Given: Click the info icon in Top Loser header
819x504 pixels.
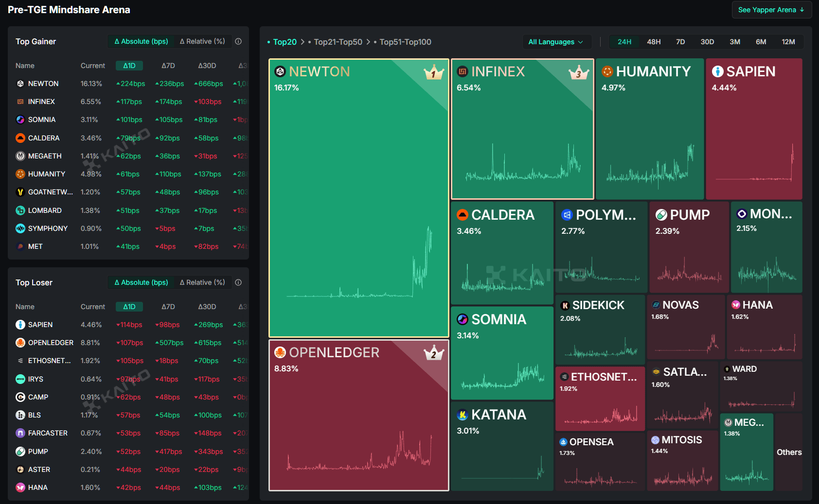Looking at the screenshot, I should pyautogui.click(x=238, y=282).
